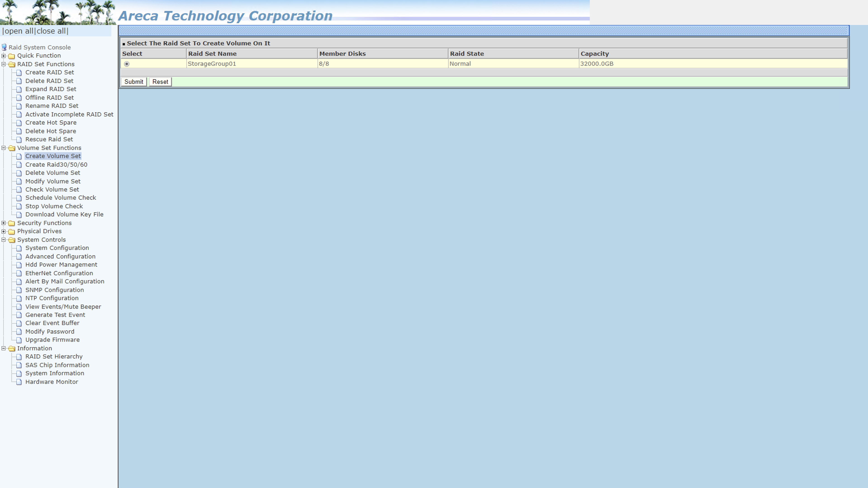The width and height of the screenshot is (868, 488).
Task: Click the Physical Drives folder icon
Action: pos(12,232)
